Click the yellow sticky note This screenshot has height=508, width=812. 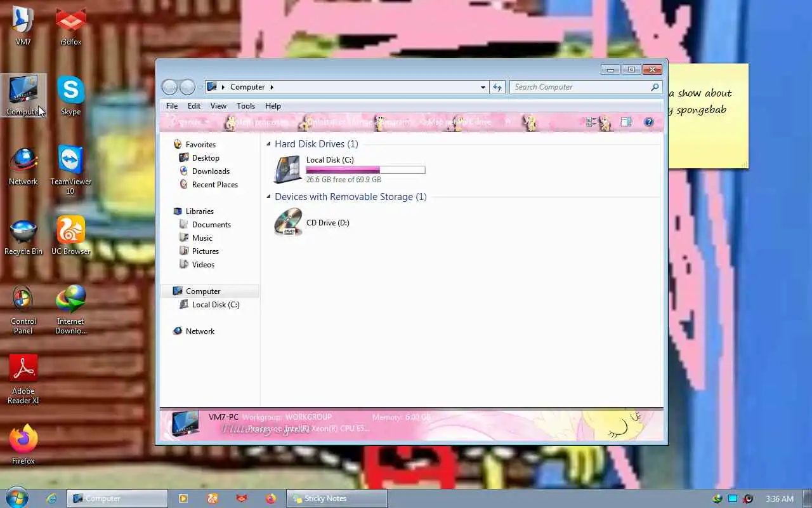pos(708,116)
